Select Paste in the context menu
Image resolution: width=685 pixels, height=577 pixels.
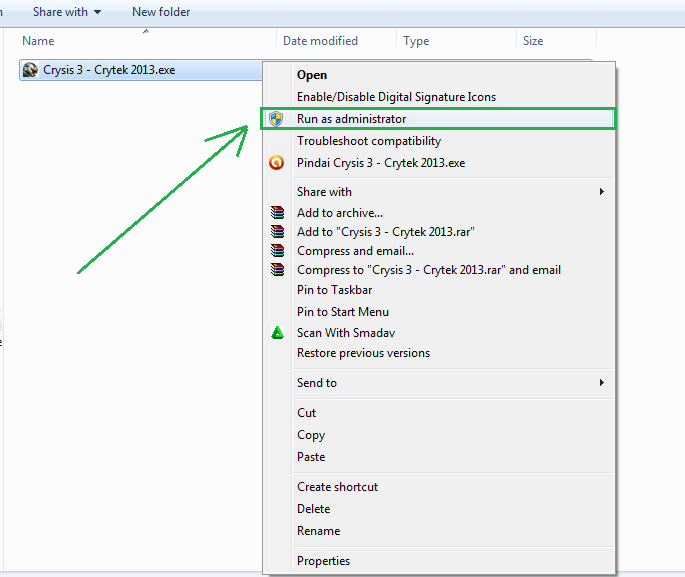[x=439, y=457]
